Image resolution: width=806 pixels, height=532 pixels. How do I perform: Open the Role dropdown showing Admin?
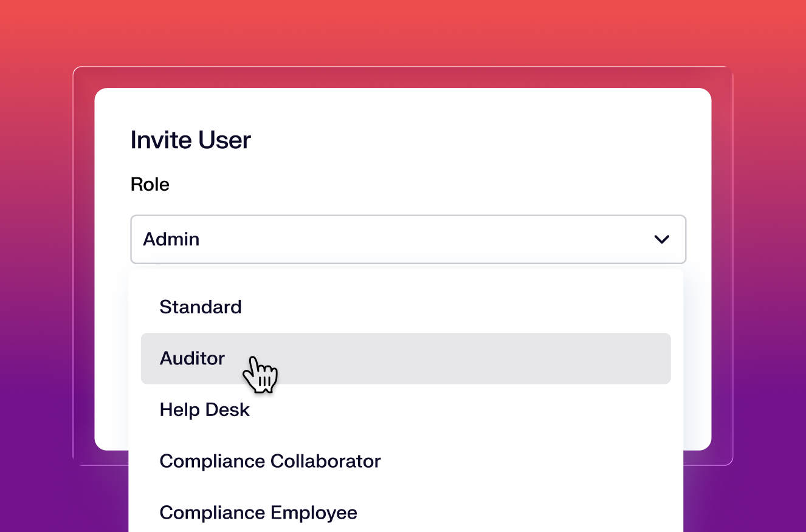[x=408, y=239]
